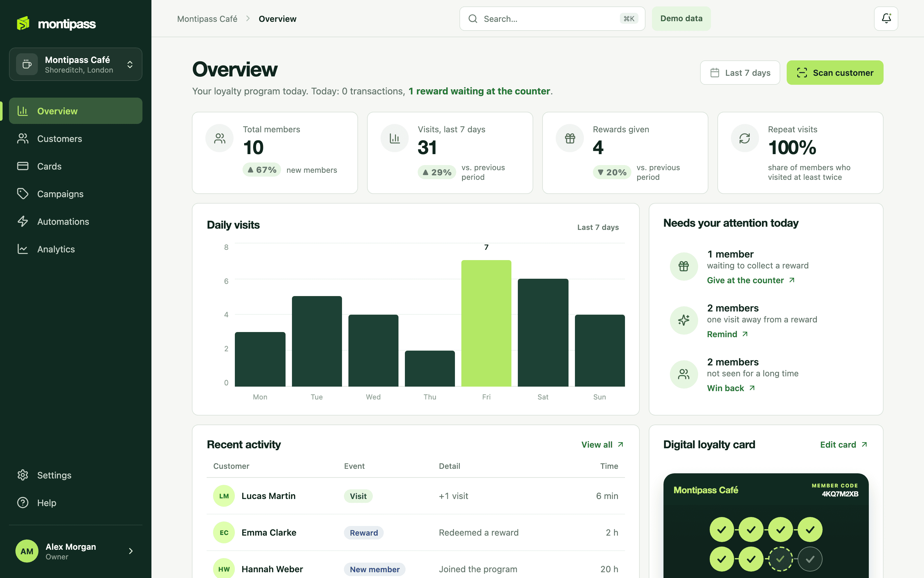Click people icon beside not seen for long

tap(684, 374)
